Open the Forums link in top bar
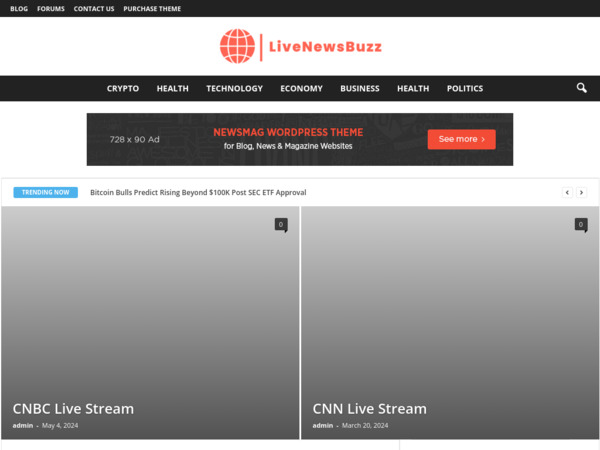 [51, 8]
